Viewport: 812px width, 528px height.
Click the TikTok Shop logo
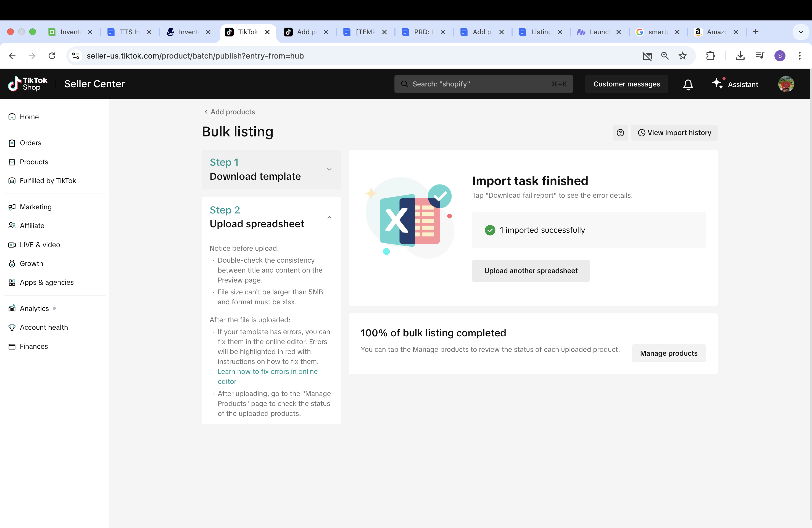coord(28,84)
